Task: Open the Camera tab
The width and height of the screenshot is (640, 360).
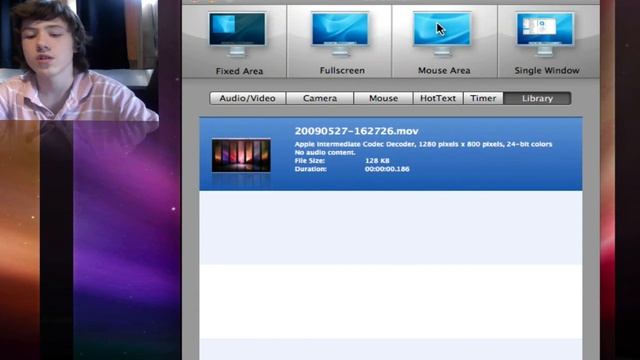Action: tap(320, 98)
